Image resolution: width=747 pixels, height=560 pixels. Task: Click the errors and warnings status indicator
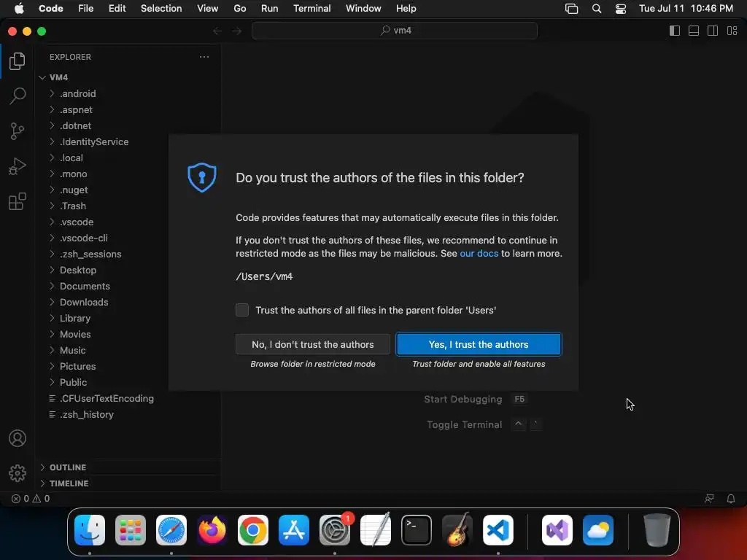click(x=31, y=499)
